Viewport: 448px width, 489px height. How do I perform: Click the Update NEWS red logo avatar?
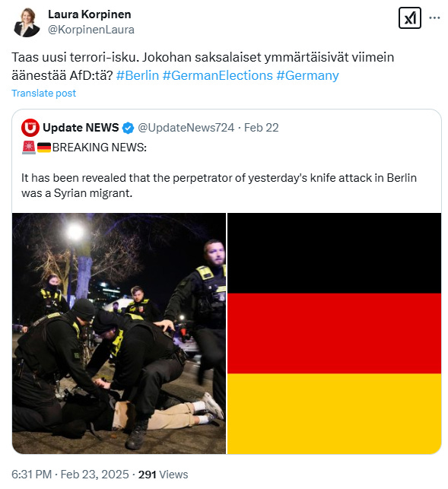(x=30, y=128)
